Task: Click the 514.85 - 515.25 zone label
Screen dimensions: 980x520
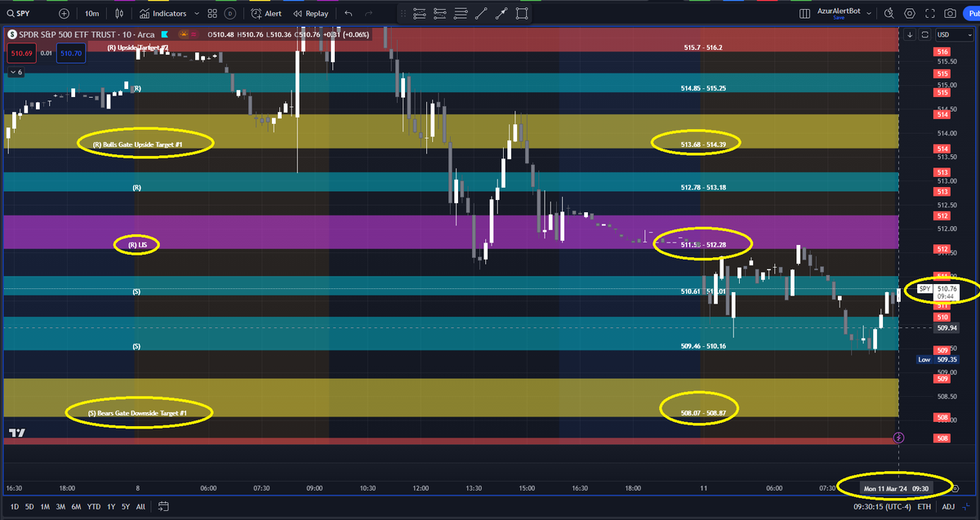Action: (703, 87)
